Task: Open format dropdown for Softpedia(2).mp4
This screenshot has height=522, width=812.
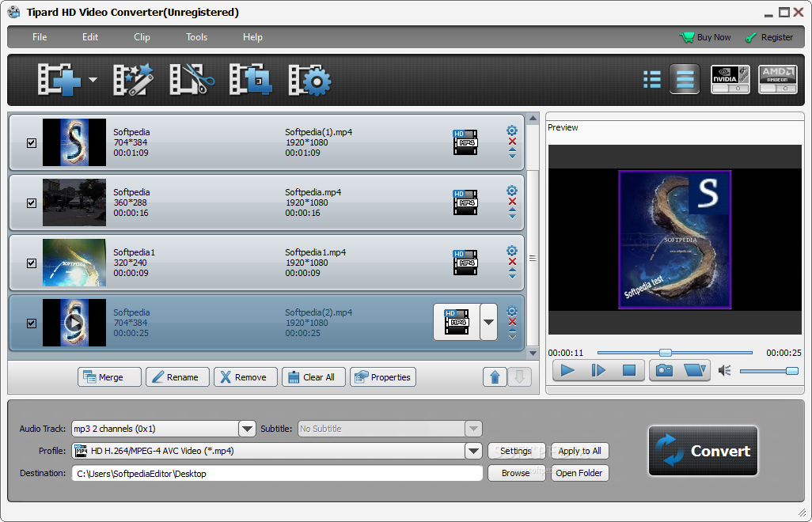Action: click(x=488, y=322)
